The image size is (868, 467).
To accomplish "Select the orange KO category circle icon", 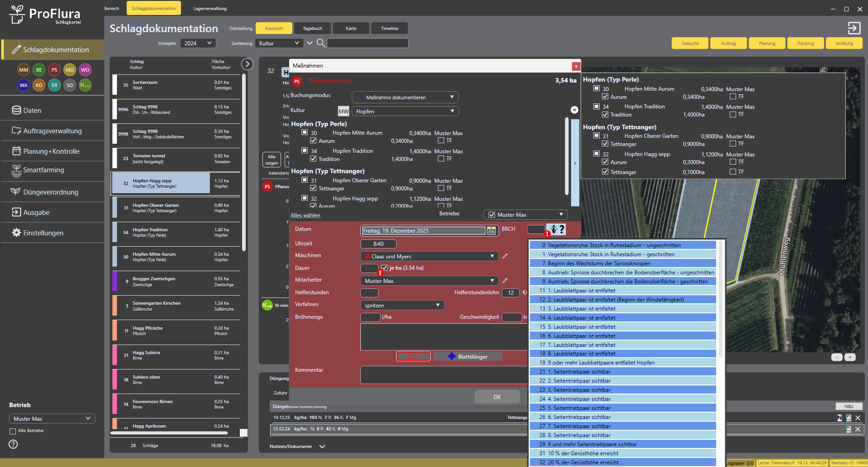I will click(39, 85).
